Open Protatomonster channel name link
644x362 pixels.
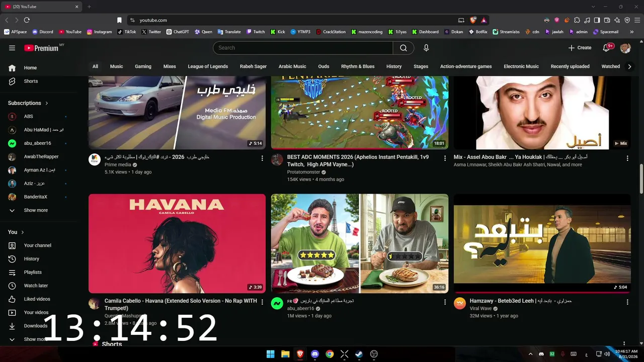(x=303, y=172)
